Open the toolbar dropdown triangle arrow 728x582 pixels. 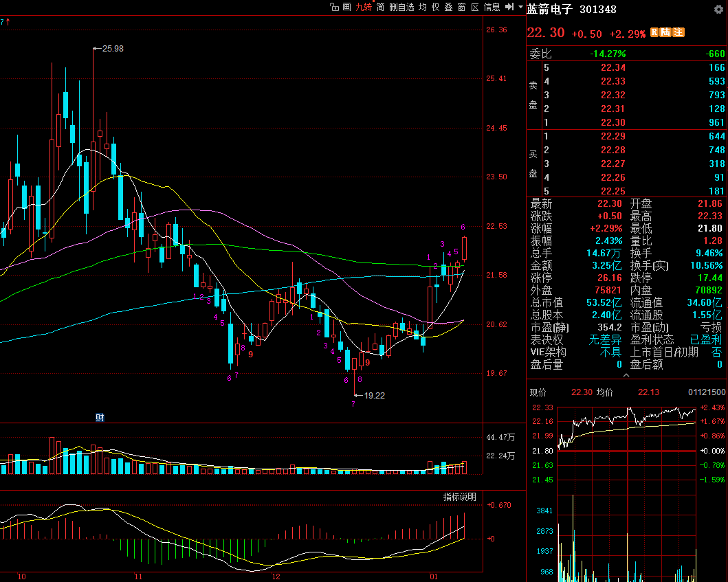click(x=520, y=7)
